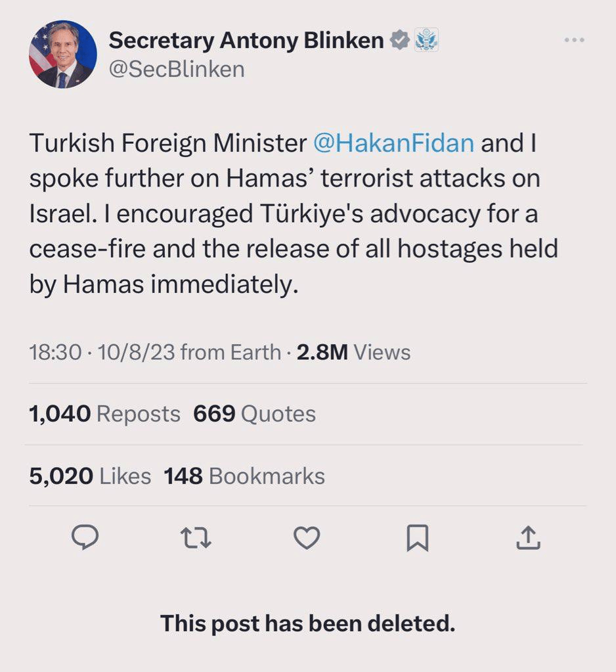
Task: View the 1,040 Reposts list
Action: [104, 414]
